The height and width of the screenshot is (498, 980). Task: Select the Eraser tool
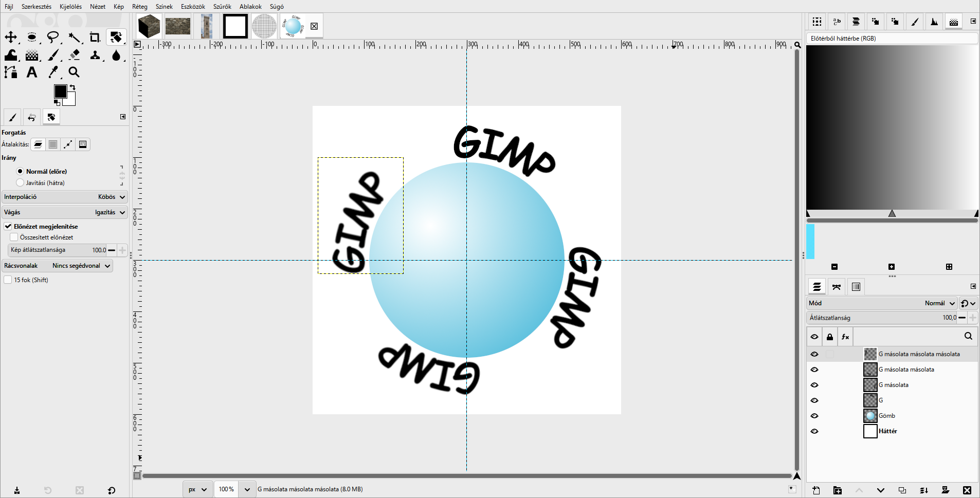click(x=75, y=55)
